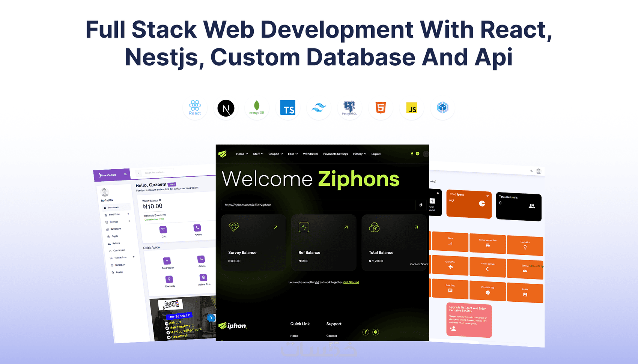
Task: Click the MongoDB leaf logo badge
Action: 257,108
